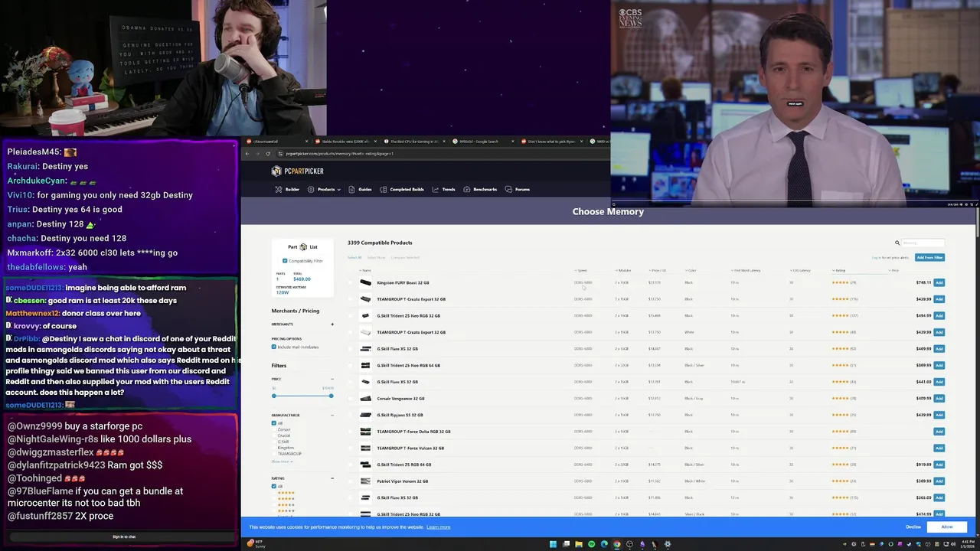Click the browser reload icon

pos(268,154)
